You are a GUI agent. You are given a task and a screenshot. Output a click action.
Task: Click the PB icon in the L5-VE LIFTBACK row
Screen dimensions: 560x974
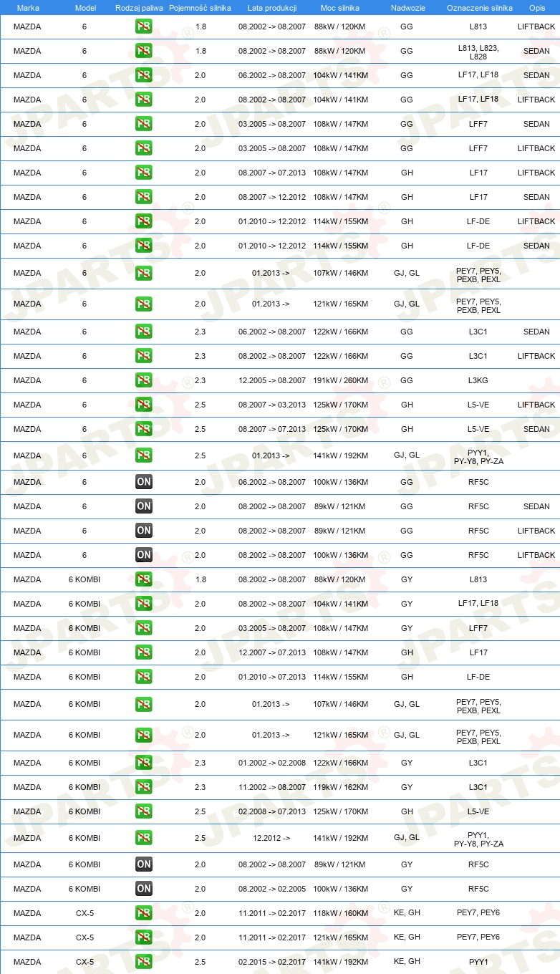[144, 405]
